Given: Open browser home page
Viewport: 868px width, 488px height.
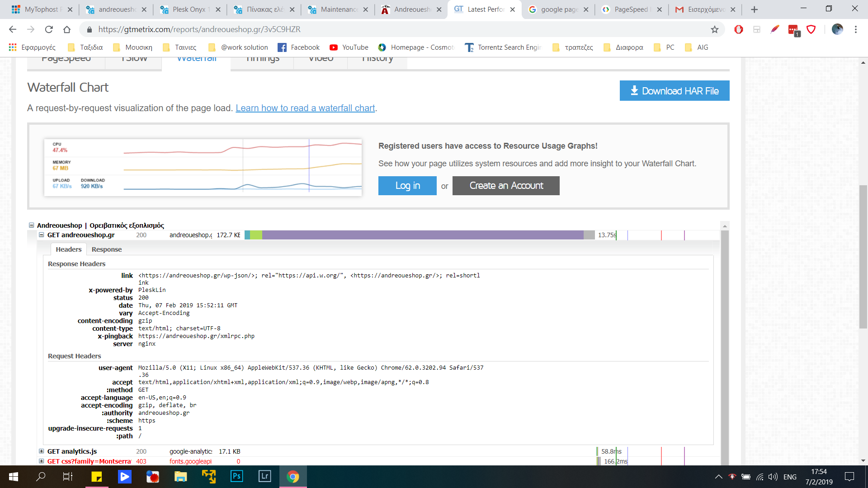Looking at the screenshot, I should tap(67, 29).
